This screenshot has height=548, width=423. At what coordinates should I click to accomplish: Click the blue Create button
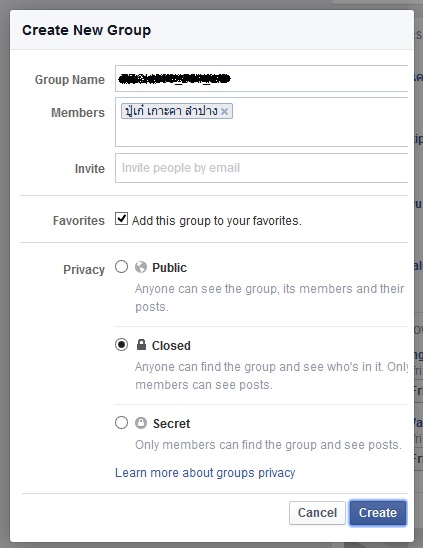378,513
